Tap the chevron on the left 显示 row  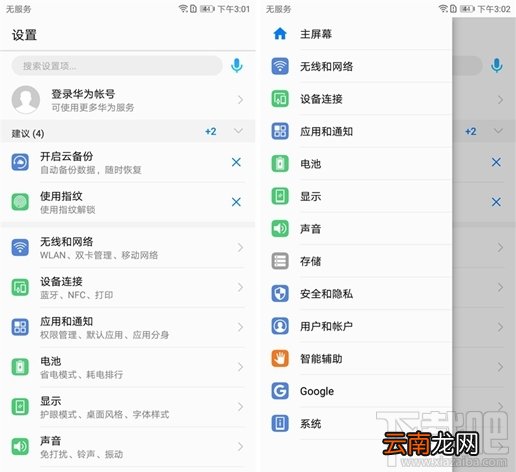click(x=240, y=407)
